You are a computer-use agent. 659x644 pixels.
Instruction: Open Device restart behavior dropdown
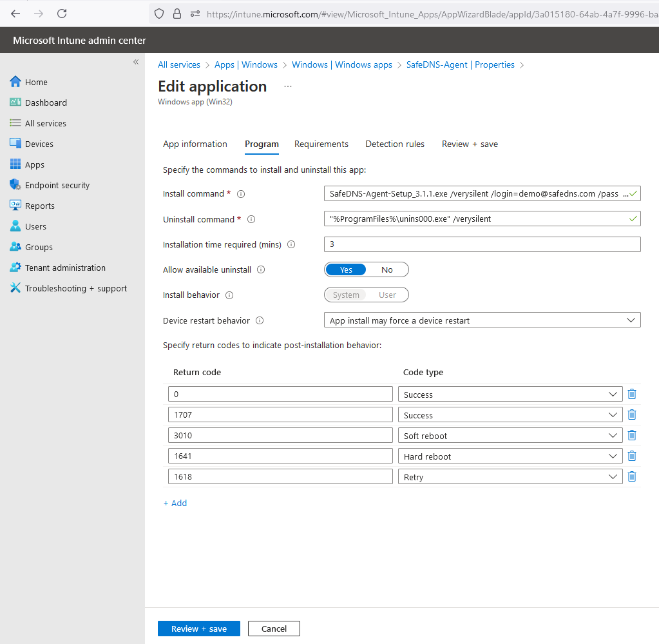[x=482, y=320]
